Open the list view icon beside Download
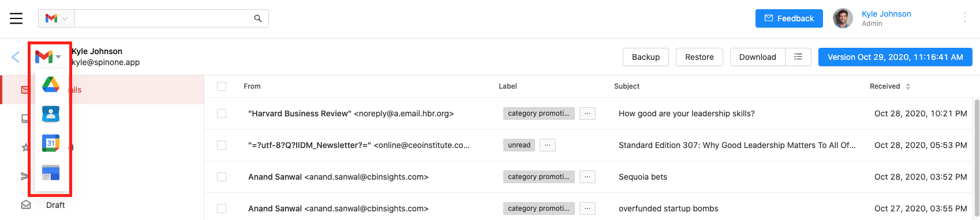The width and height of the screenshot is (980, 220). pos(798,57)
